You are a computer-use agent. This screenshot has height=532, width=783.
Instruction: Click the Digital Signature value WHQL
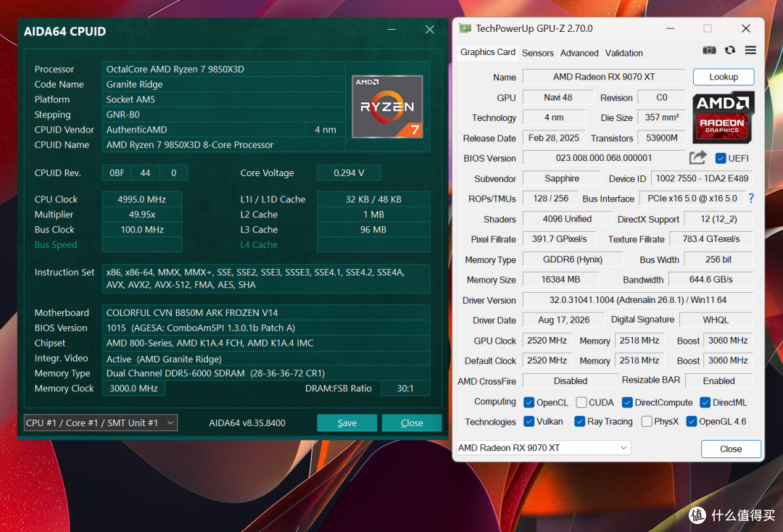click(716, 320)
